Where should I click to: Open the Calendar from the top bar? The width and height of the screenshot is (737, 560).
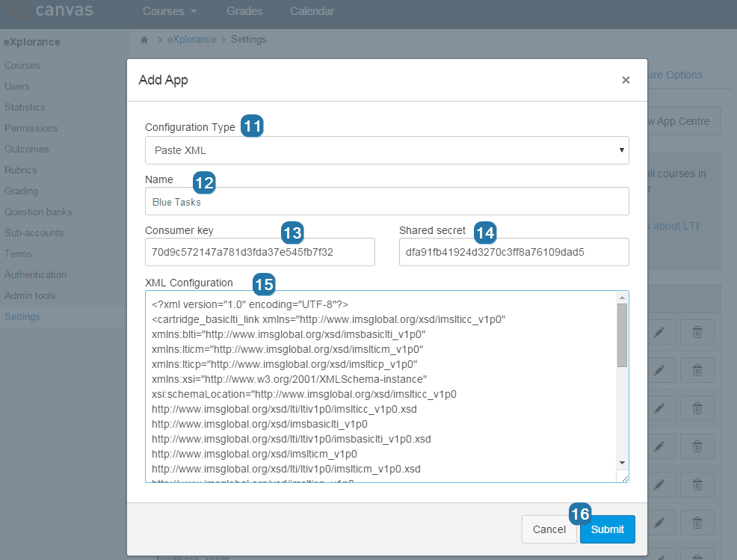[312, 11]
